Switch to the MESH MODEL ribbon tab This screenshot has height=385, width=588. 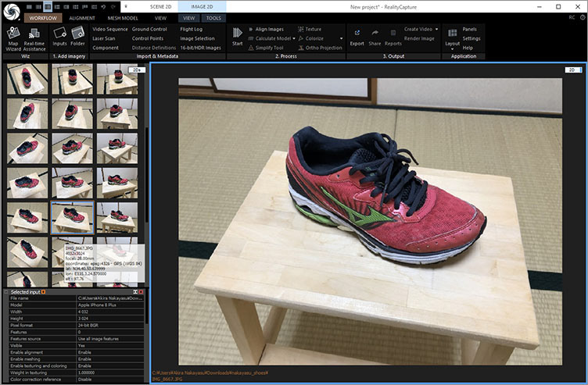[x=123, y=18]
